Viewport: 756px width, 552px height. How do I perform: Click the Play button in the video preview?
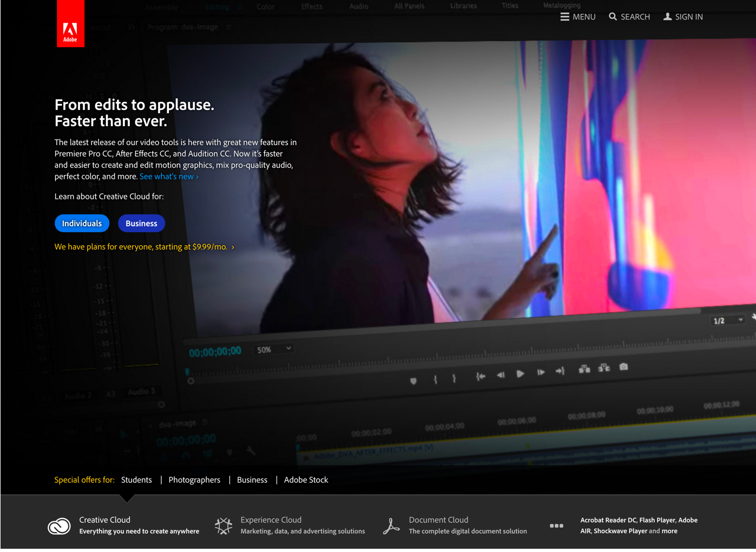click(520, 374)
